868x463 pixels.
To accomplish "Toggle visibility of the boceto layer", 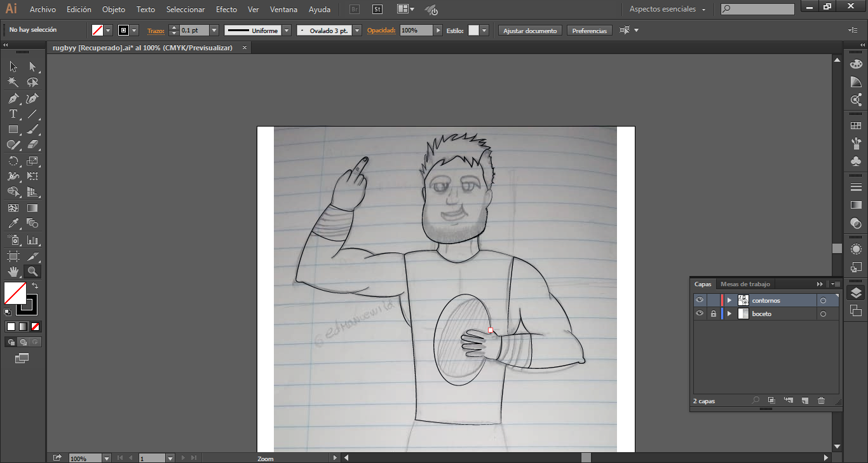I will [700, 314].
